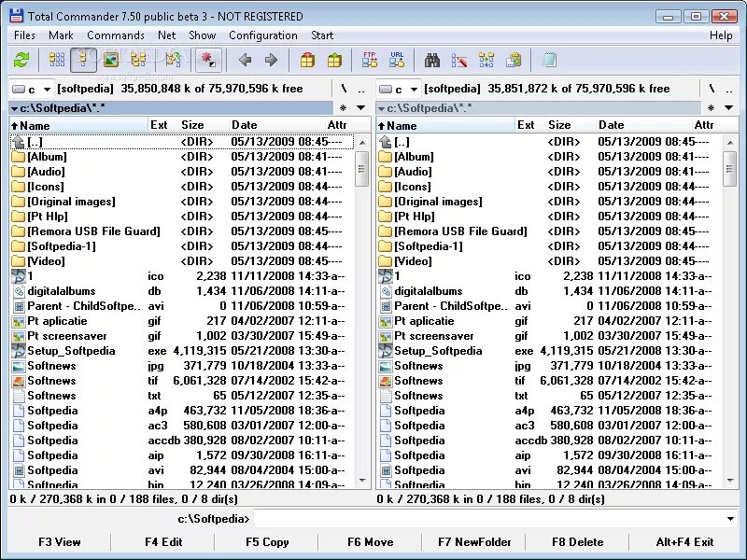747x560 pixels.
Task: Toggle the full details view toolbar icon
Action: coord(83,60)
